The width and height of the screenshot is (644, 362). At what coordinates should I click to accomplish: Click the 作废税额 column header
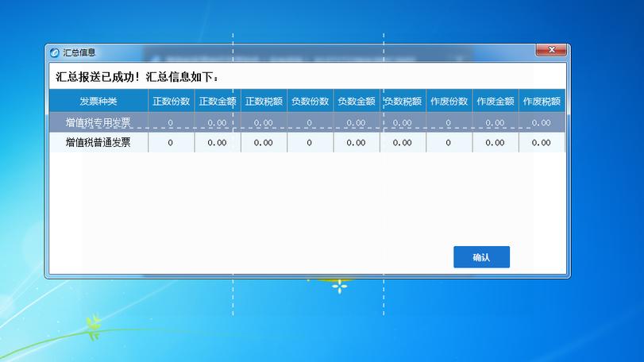(x=542, y=101)
